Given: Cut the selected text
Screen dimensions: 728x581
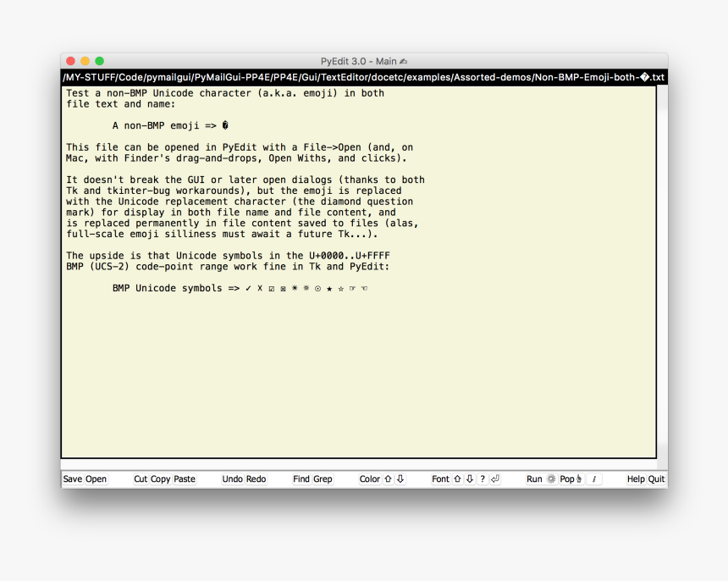Looking at the screenshot, I should pyautogui.click(x=141, y=479).
